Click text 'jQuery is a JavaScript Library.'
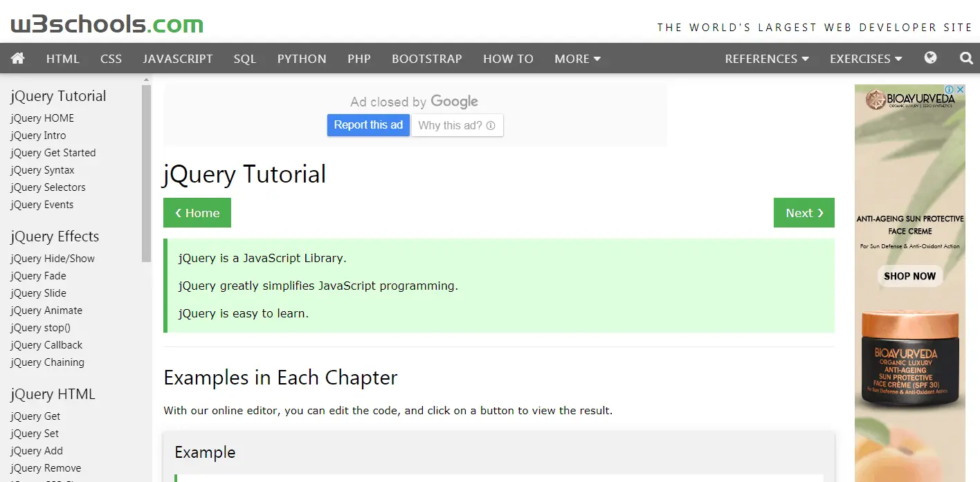The image size is (980, 482). pyautogui.click(x=262, y=258)
